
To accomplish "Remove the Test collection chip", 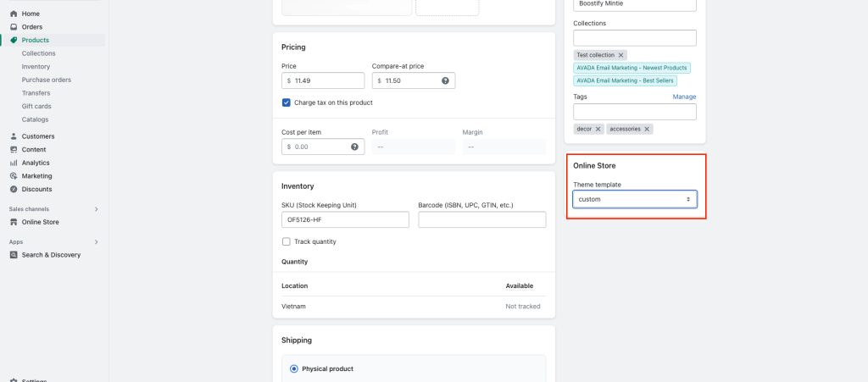I will click(620, 55).
